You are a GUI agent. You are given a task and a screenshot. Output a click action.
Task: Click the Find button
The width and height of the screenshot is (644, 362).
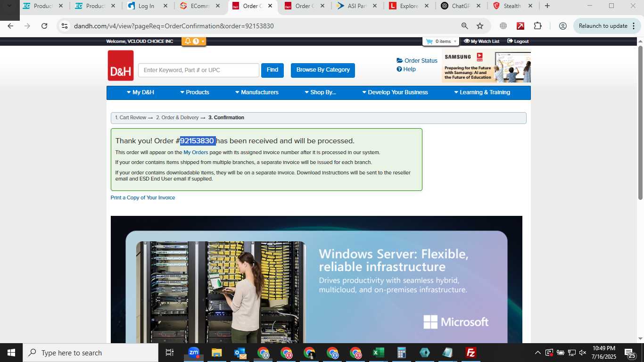(x=272, y=70)
